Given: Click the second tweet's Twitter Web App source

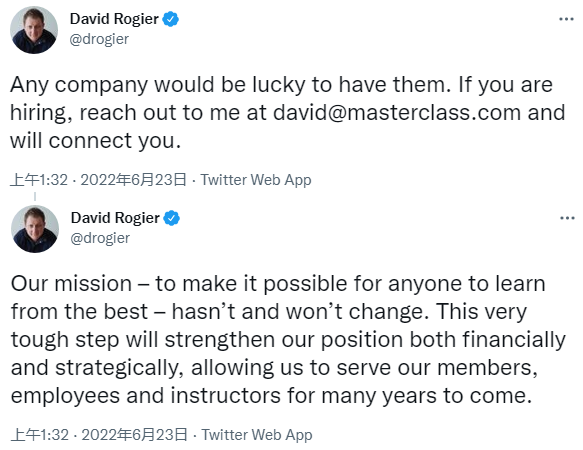Looking at the screenshot, I should click(257, 435).
